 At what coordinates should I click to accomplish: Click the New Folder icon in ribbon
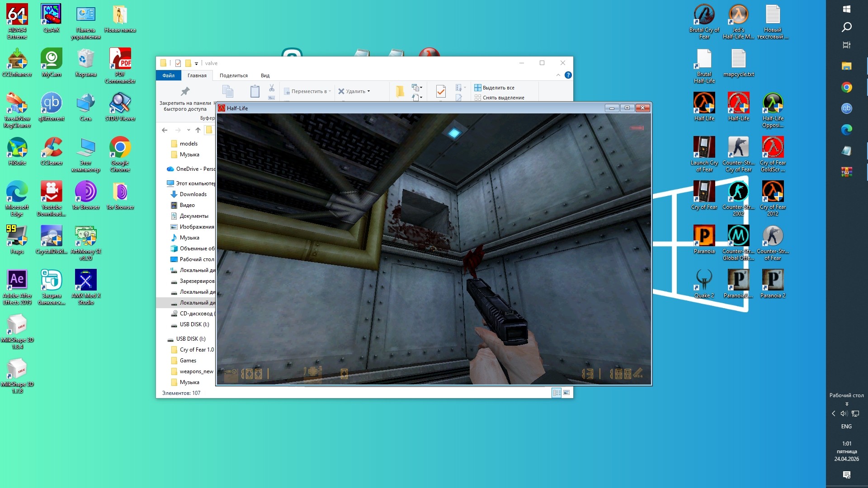click(400, 92)
